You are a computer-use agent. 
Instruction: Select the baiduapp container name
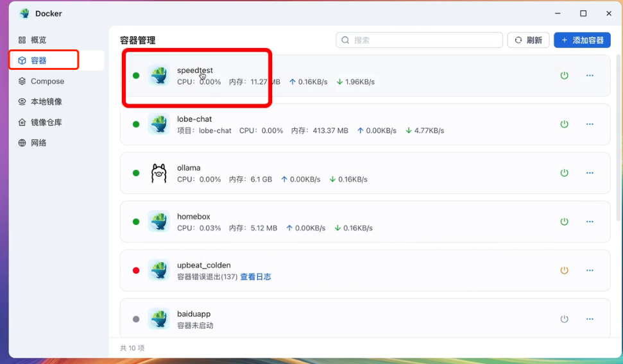tap(194, 314)
